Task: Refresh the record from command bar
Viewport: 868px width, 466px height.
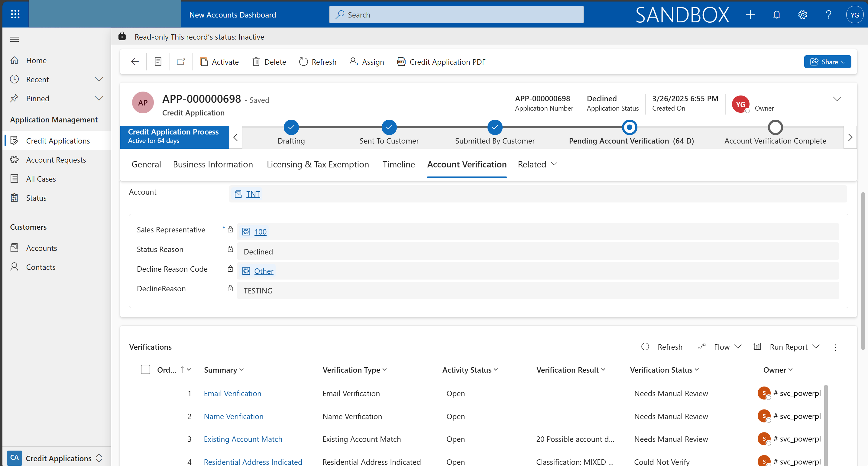Action: point(317,62)
